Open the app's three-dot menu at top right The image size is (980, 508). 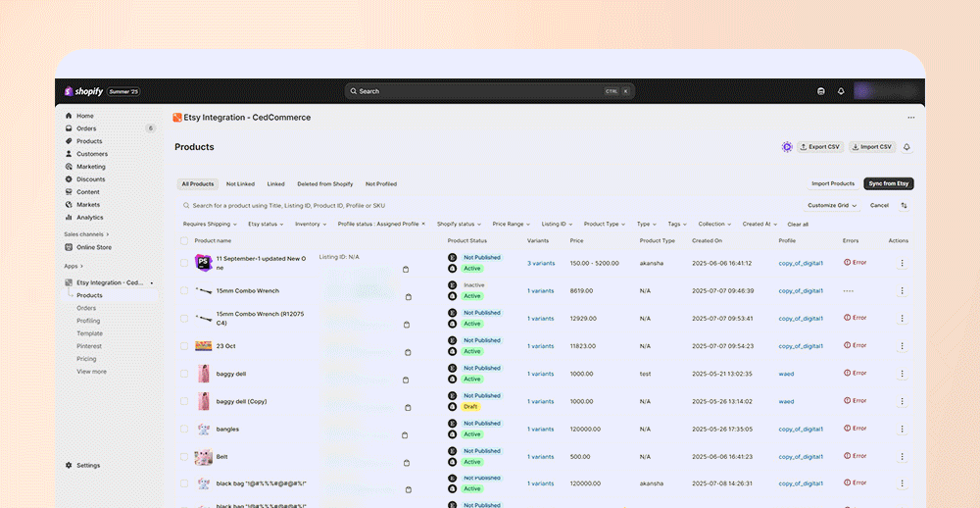(910, 118)
